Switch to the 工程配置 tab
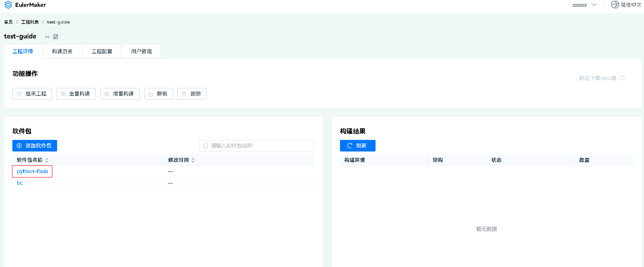The height and width of the screenshot is (267, 644). coord(102,52)
